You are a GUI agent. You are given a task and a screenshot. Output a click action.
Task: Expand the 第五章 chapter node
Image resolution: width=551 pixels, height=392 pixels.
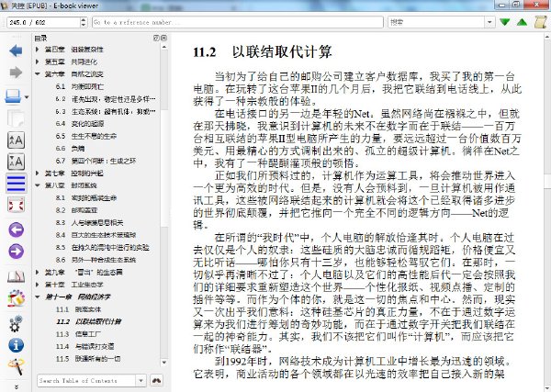click(x=38, y=62)
